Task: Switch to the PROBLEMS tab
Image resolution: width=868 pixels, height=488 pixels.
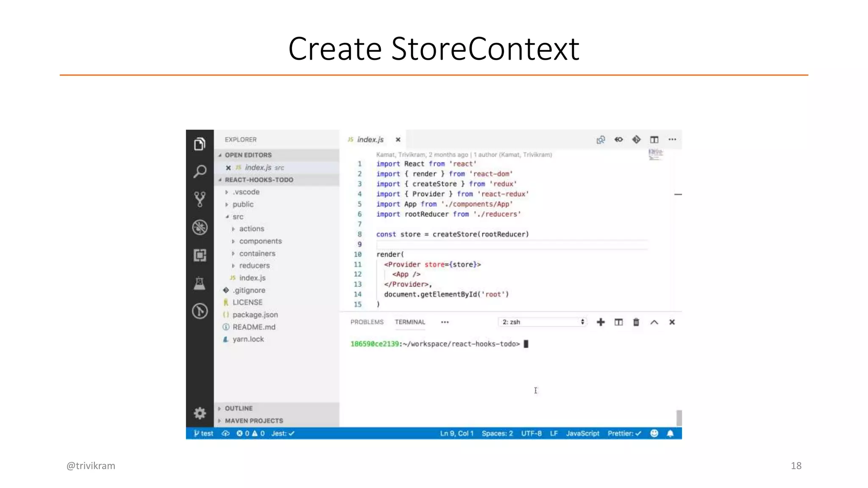Action: point(367,322)
